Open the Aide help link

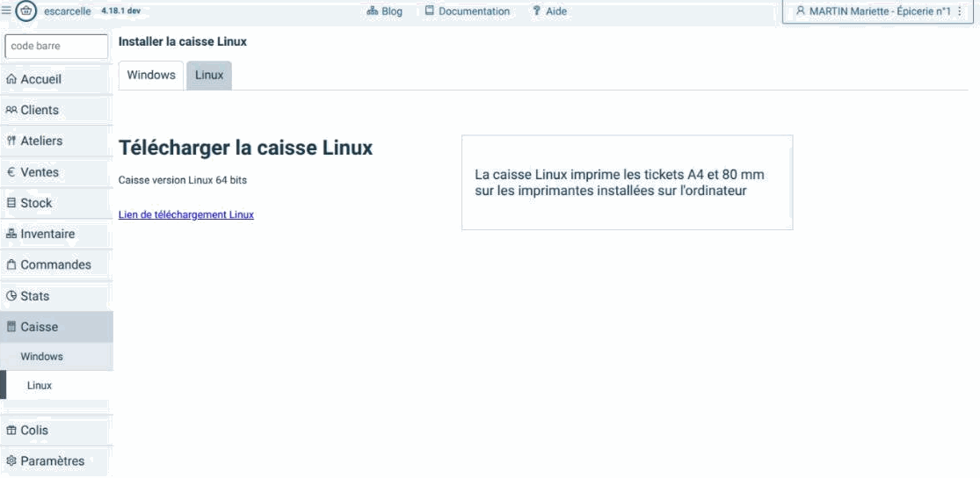click(549, 11)
